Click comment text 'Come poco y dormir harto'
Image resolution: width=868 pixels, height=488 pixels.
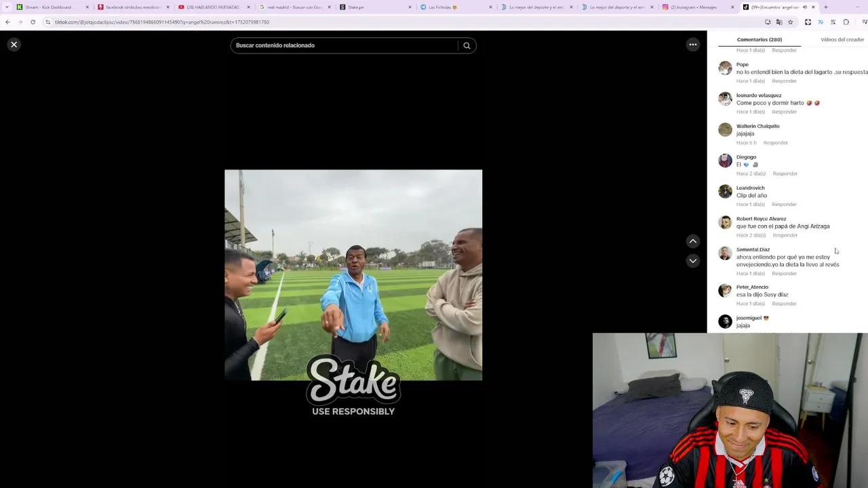(x=770, y=103)
